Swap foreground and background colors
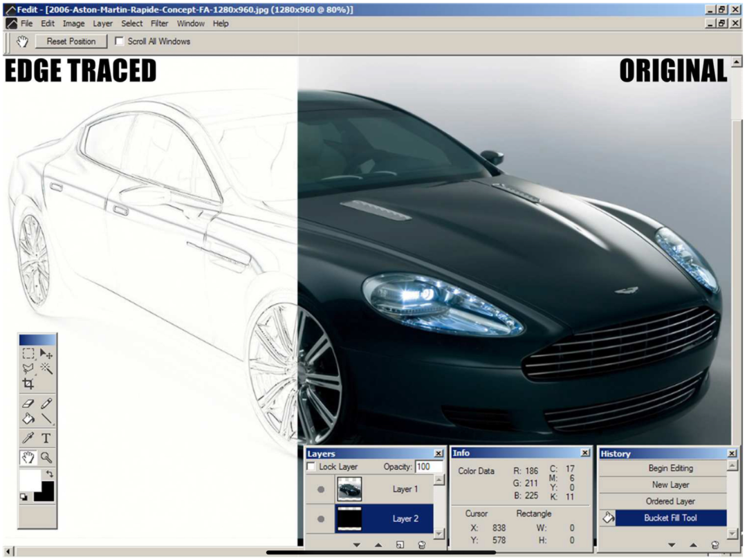Viewport: 747px width, 560px height. pos(50,474)
